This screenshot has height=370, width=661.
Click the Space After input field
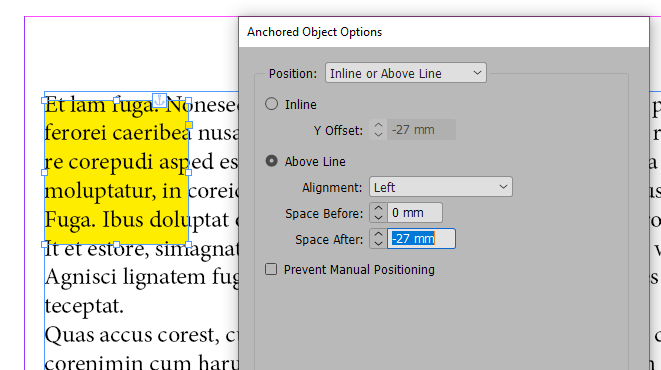pos(421,239)
